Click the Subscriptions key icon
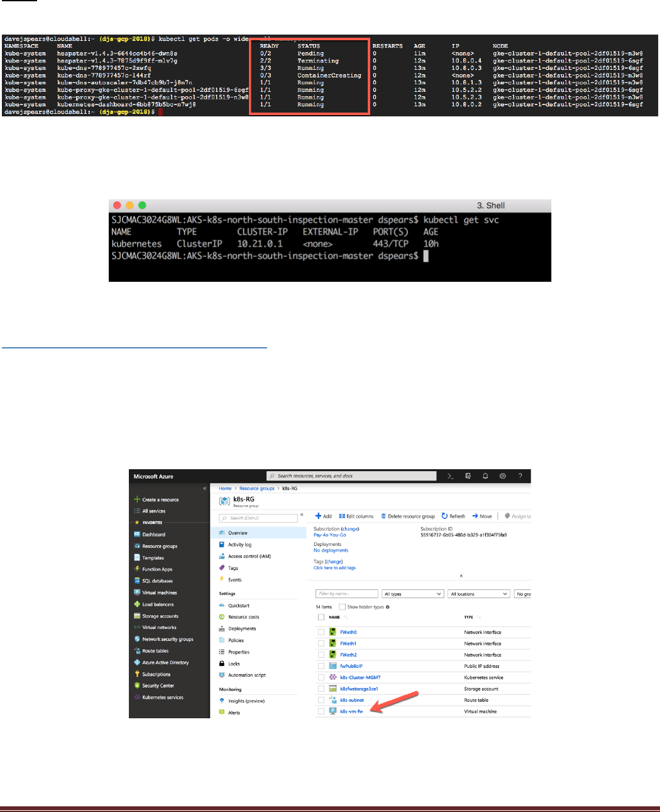 (x=137, y=674)
